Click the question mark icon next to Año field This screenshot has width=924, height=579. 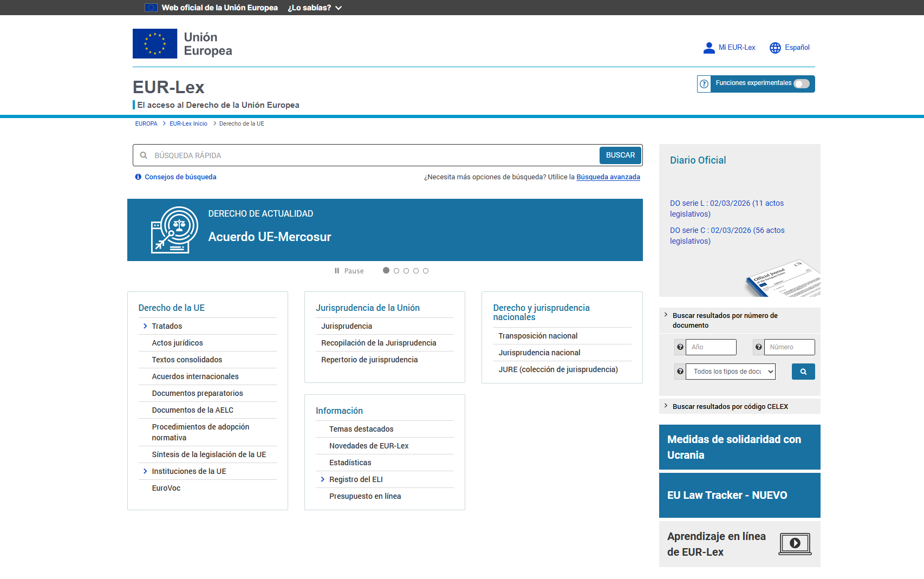click(680, 347)
